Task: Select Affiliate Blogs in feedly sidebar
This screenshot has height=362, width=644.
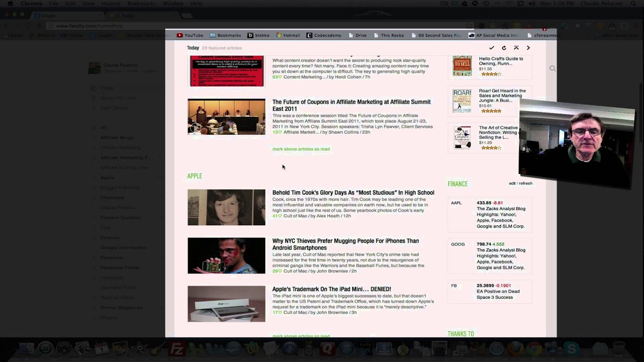Action: (117, 137)
